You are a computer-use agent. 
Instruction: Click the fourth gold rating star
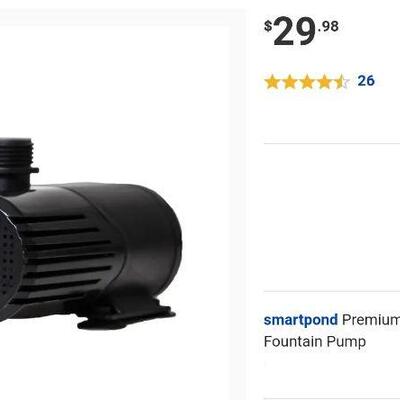point(324,82)
